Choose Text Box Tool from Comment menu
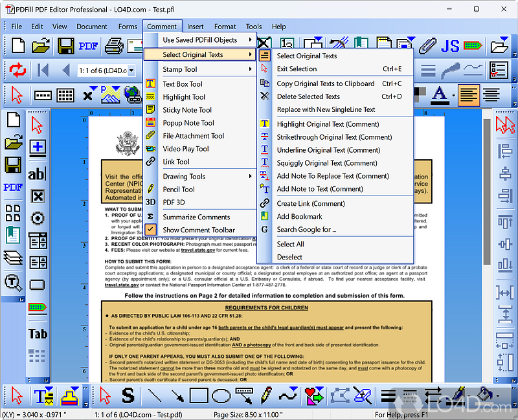The image size is (518, 420). 199,84
